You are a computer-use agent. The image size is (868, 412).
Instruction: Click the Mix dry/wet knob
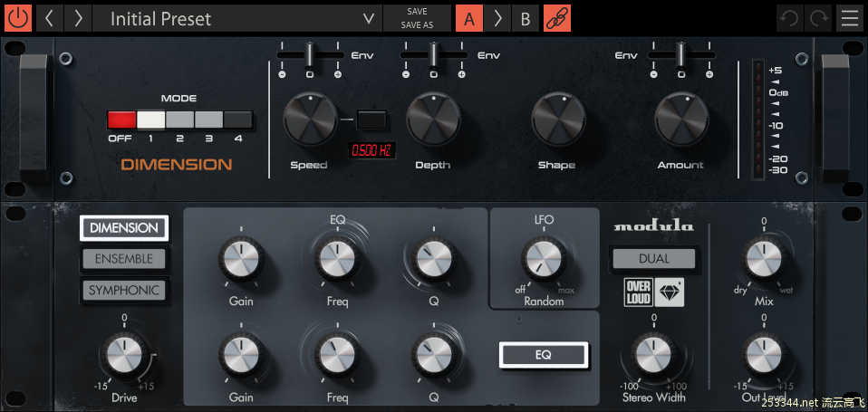pyautogui.click(x=764, y=259)
